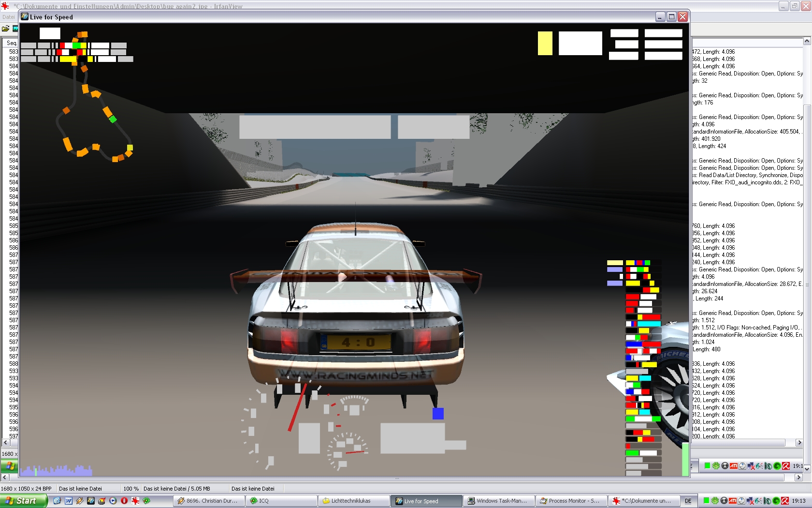
Task: Open the Datei menu in IrfanView
Action: (9, 17)
